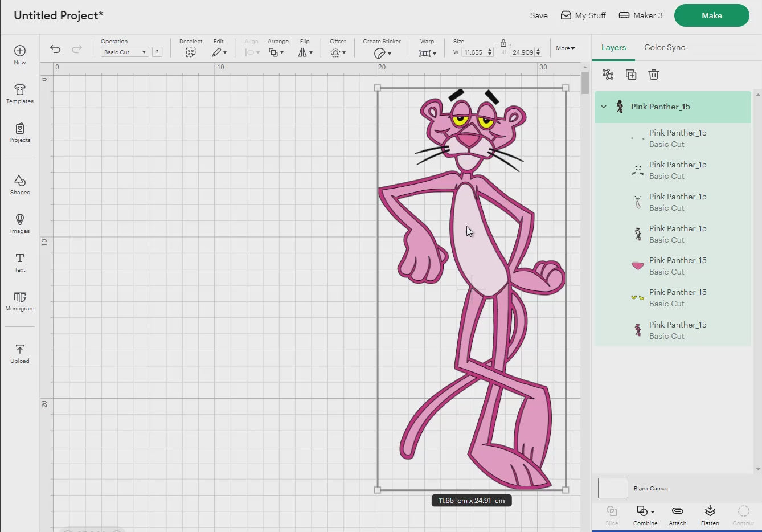This screenshot has width=762, height=532.
Task: Click the Blank Canvas color swatch
Action: 613,488
